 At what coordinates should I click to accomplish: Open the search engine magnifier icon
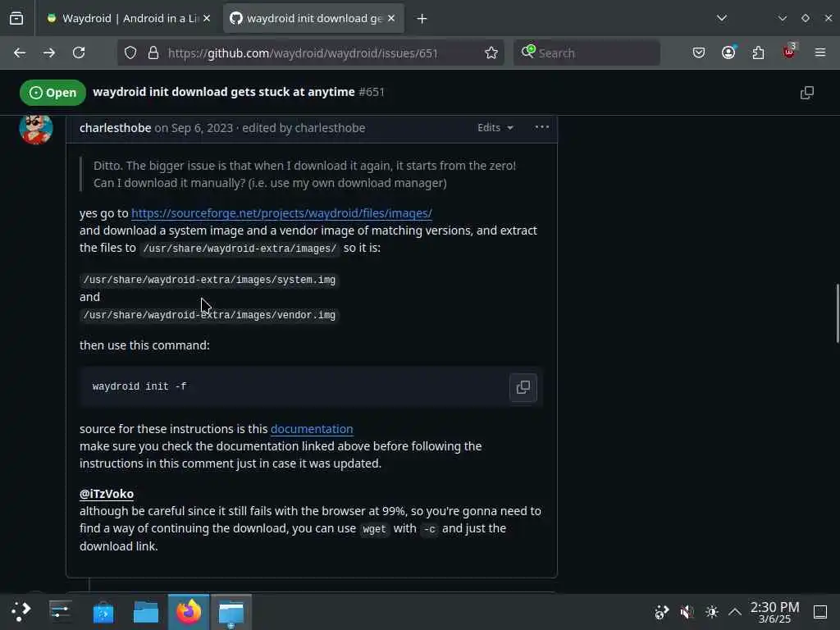pyautogui.click(x=527, y=52)
